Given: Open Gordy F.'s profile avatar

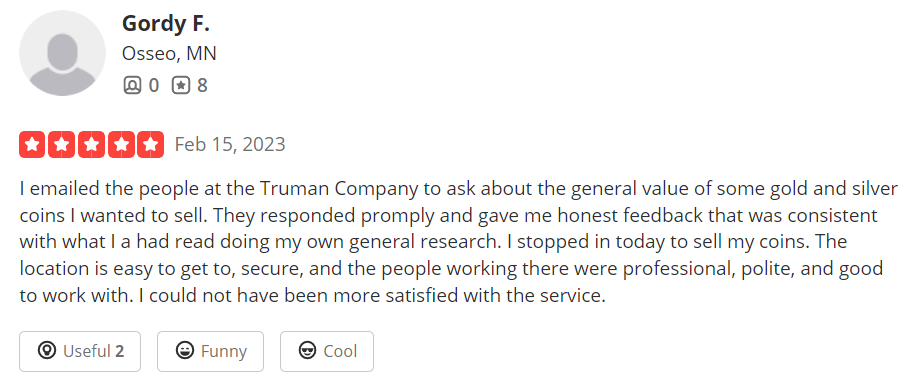Looking at the screenshot, I should coord(63,53).
